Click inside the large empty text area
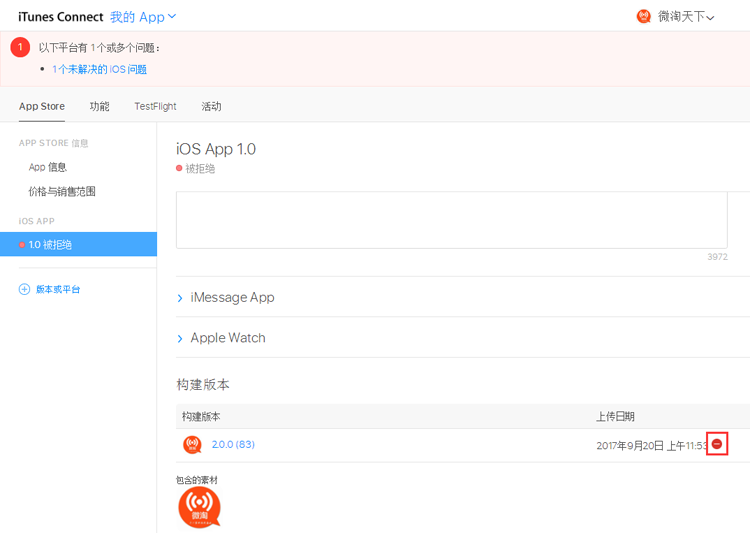750x533 pixels. 452,220
